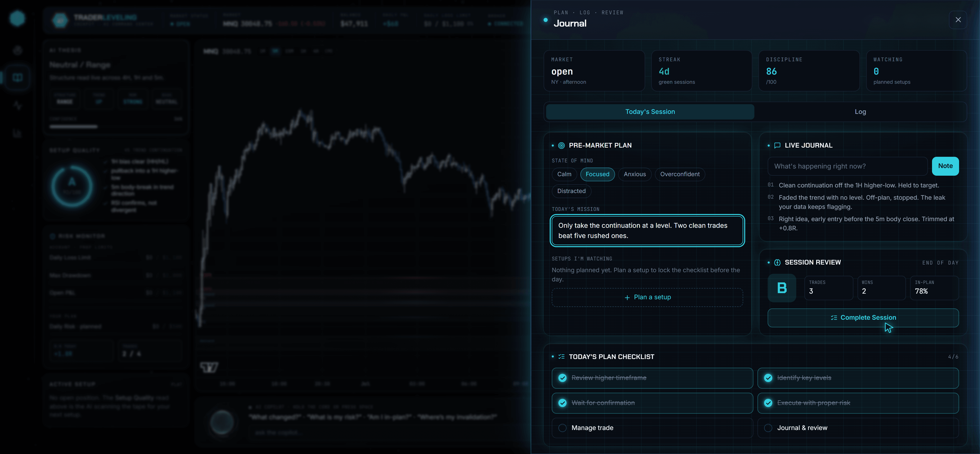Select the Distracted state of mind chip
The image size is (980, 454).
(571, 191)
